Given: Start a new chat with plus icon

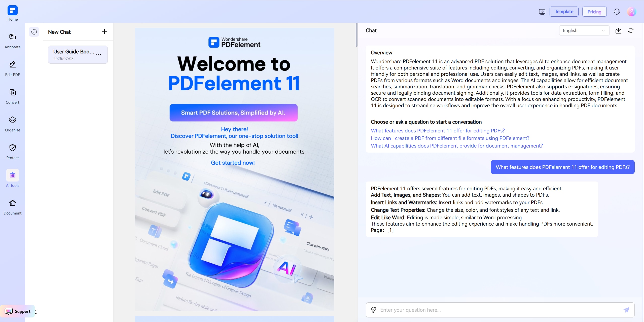Looking at the screenshot, I should 104,32.
